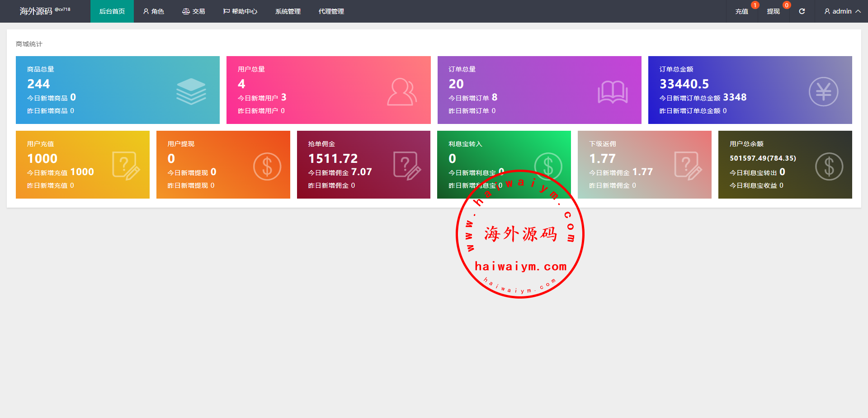
Task: Click the users icon on 用户总量 card
Action: pyautogui.click(x=401, y=92)
